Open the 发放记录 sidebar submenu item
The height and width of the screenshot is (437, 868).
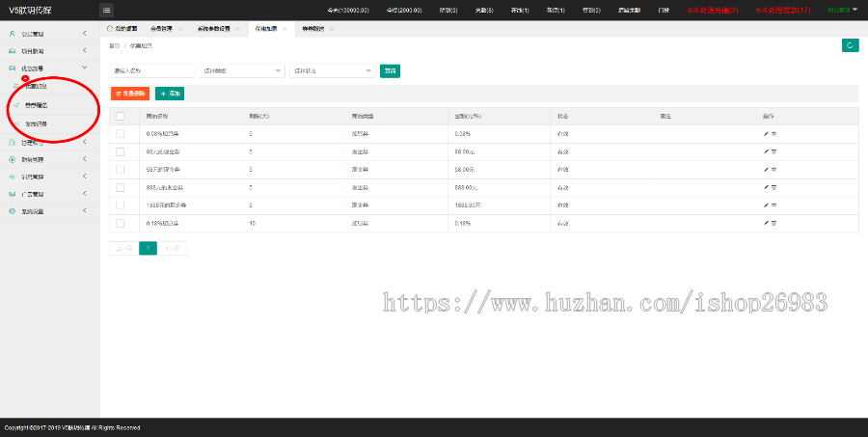point(37,124)
